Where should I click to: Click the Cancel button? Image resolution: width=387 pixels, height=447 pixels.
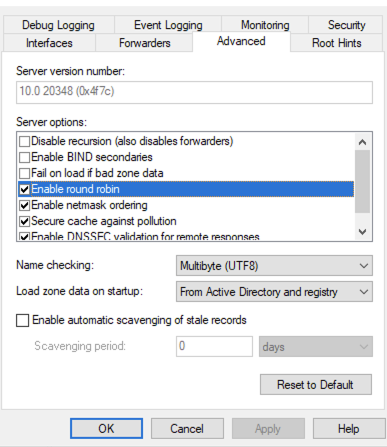(x=187, y=429)
